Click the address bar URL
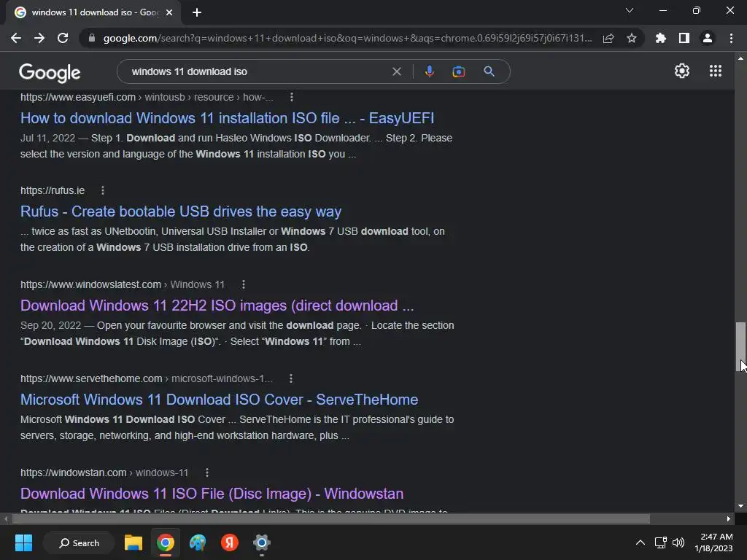Viewport: 747px width, 560px height. click(347, 38)
